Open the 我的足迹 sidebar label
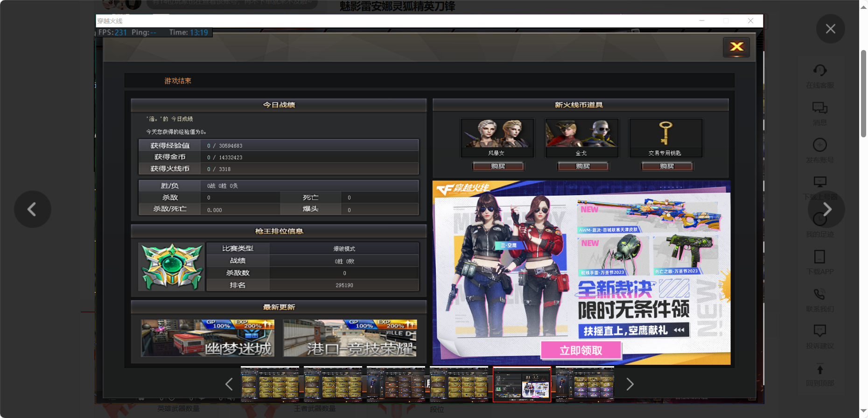This screenshot has width=868, height=418. coord(820,234)
